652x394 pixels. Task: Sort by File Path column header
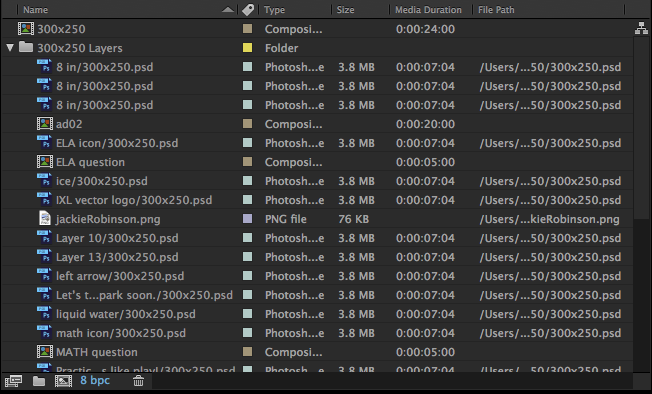(x=496, y=10)
